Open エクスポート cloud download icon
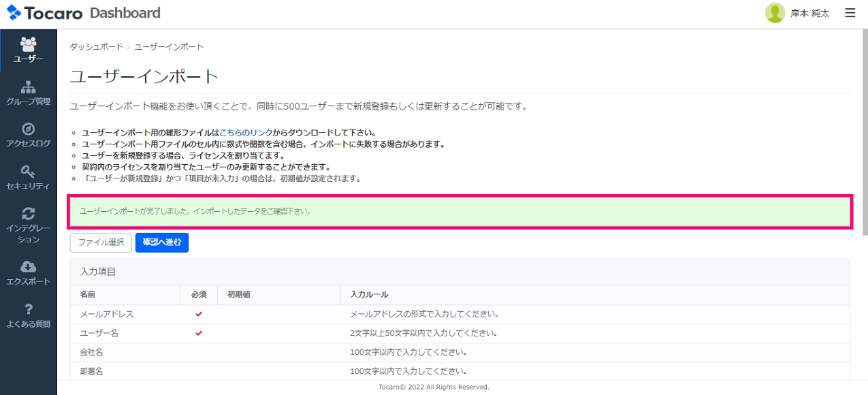 pyautogui.click(x=29, y=267)
